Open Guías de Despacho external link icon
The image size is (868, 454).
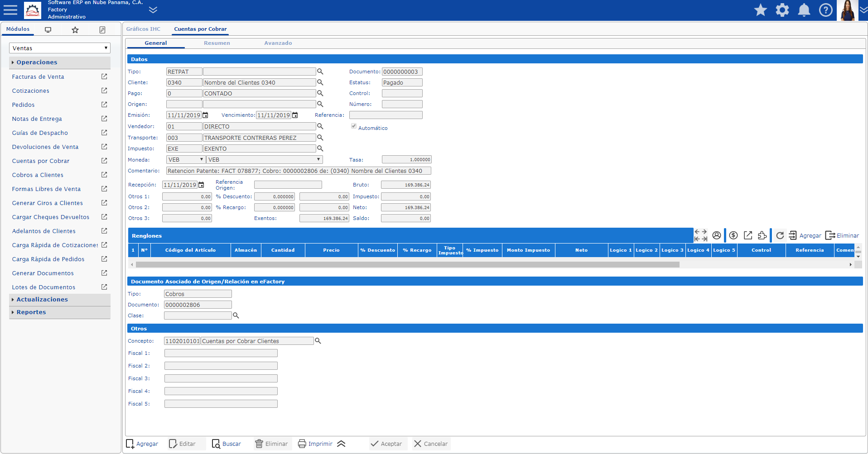pos(104,133)
